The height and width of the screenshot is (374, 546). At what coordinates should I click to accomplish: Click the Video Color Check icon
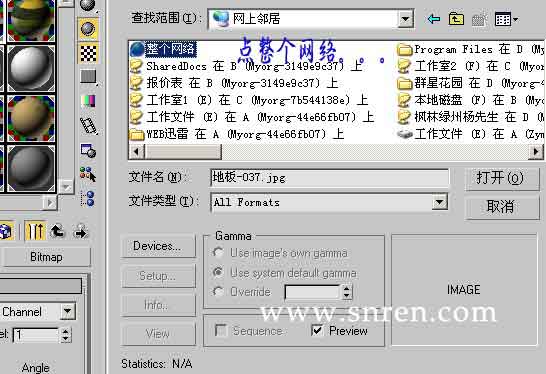click(88, 101)
